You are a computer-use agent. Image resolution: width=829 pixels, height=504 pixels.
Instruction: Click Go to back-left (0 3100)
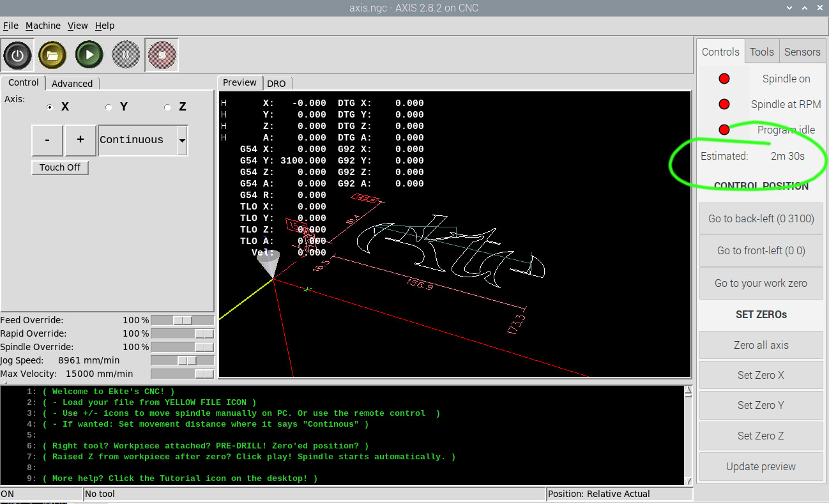761,218
